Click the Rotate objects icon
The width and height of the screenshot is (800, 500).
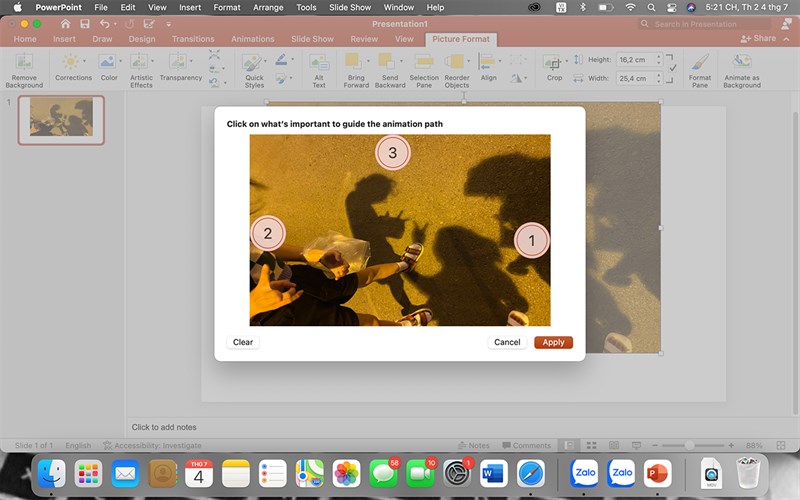pos(516,78)
